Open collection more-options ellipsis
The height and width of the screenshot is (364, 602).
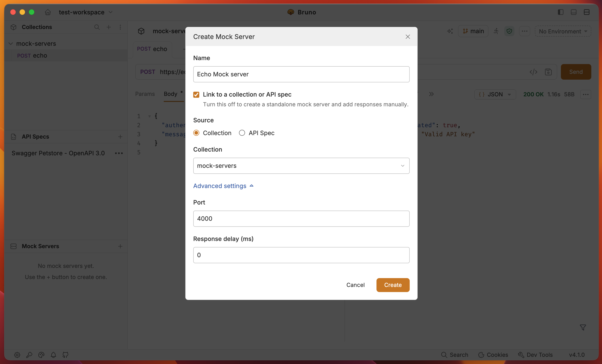click(525, 31)
